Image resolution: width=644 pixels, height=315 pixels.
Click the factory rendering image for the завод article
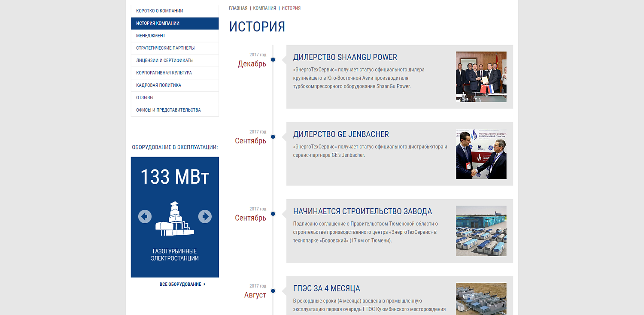pyautogui.click(x=481, y=230)
